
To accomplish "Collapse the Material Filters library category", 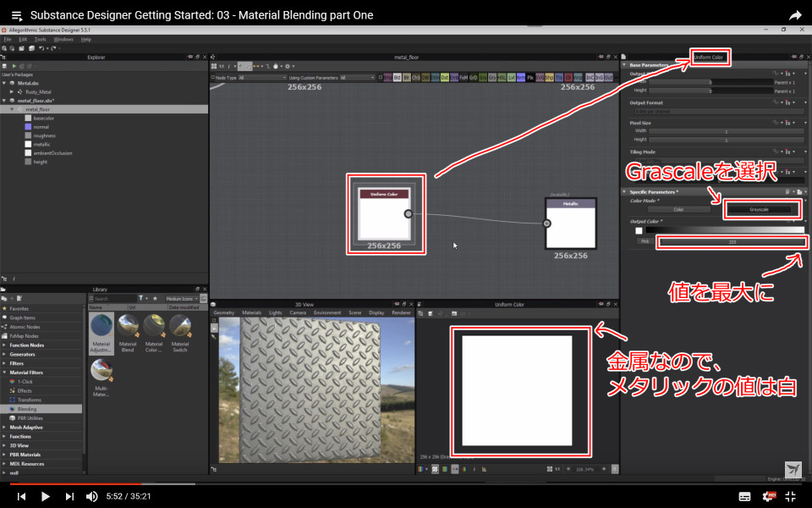I will coord(4,373).
